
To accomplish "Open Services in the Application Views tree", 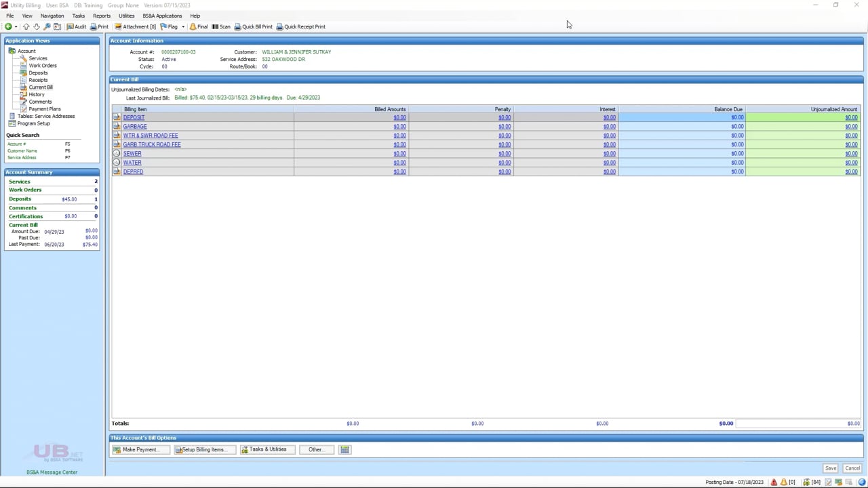I will (38, 58).
